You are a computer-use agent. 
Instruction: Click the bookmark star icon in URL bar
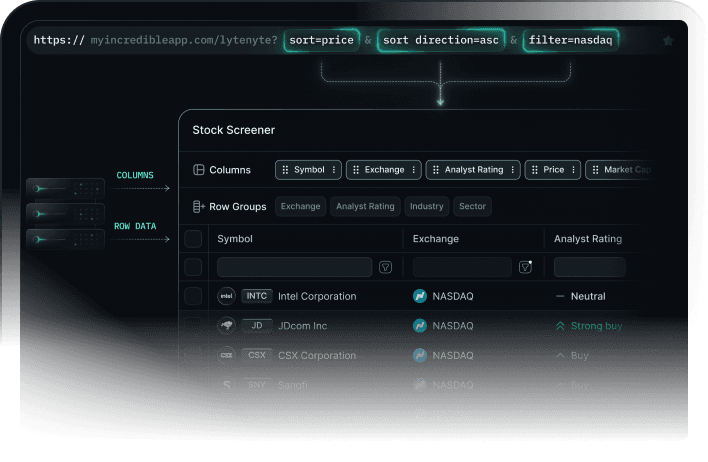point(668,41)
